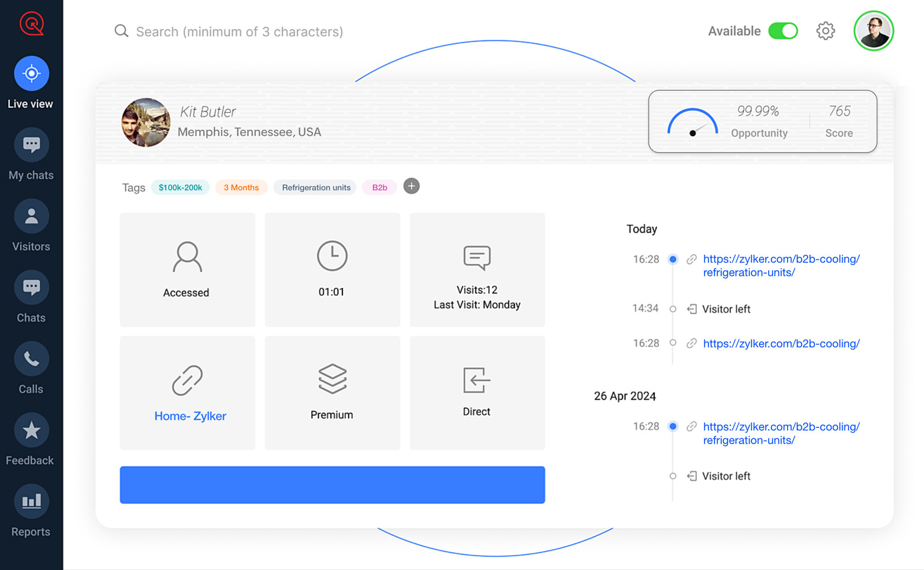
Task: Select the Direct traffic card
Action: (476, 393)
